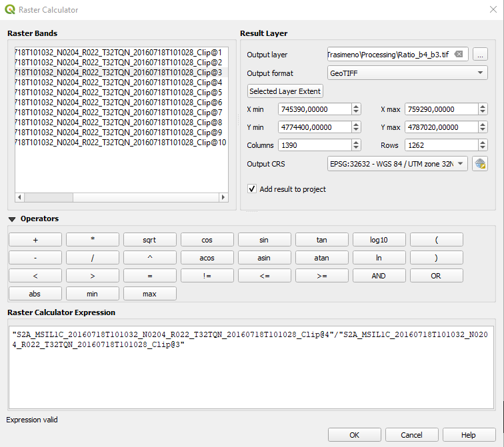Insert the acos function
504x447 pixels.
click(x=207, y=258)
